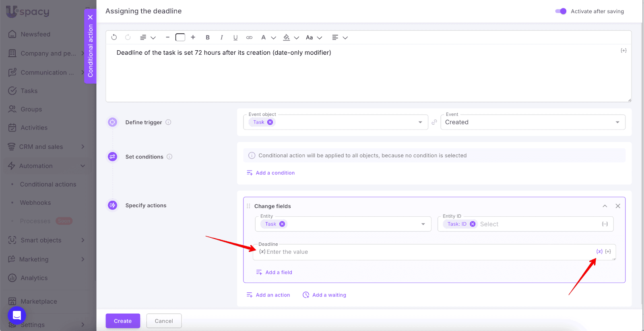Remove the Task chip from Event object
The height and width of the screenshot is (331, 644).
pos(270,122)
